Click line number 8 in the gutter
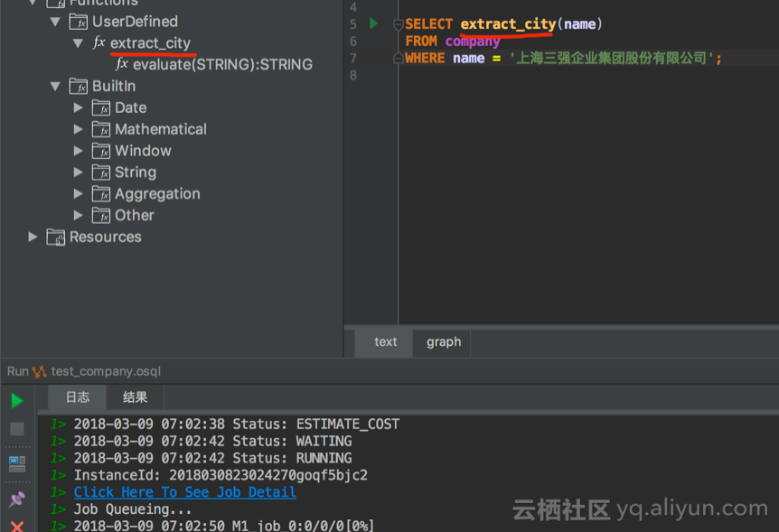 (x=352, y=76)
